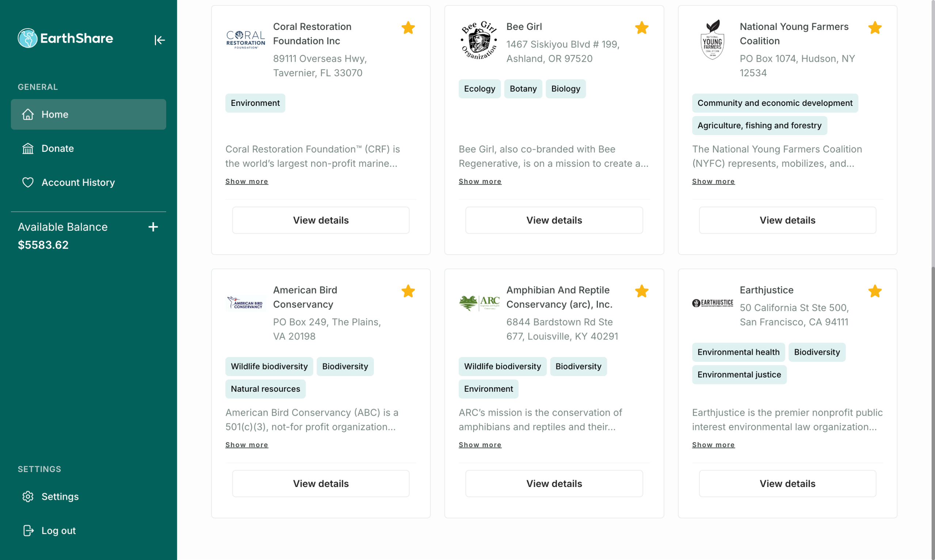This screenshot has width=935, height=560.
Task: Click the Log out door icon
Action: pyautogui.click(x=28, y=530)
